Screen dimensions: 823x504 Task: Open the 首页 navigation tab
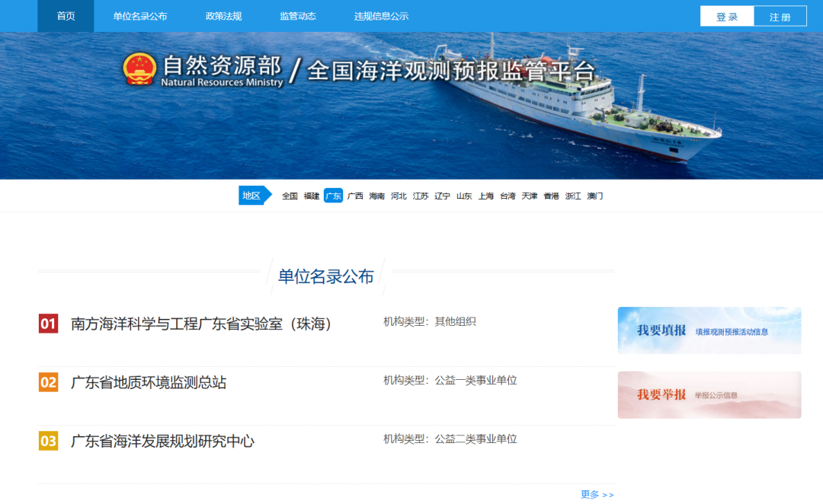[x=66, y=16]
